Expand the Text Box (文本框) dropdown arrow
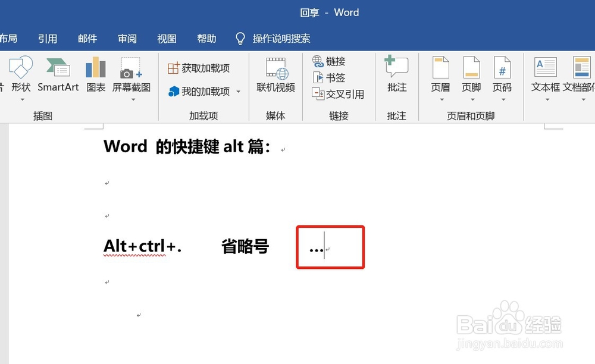This screenshot has height=364, width=595. 547,100
